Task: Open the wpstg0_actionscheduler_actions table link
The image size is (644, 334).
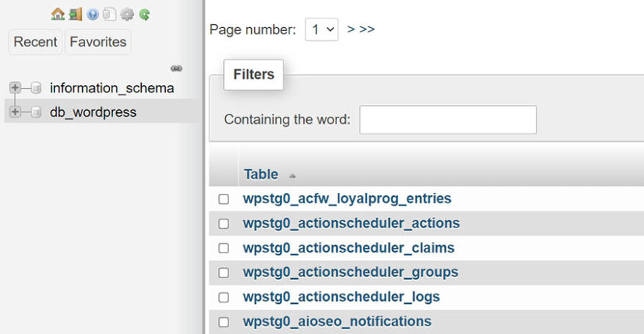Action: point(351,223)
